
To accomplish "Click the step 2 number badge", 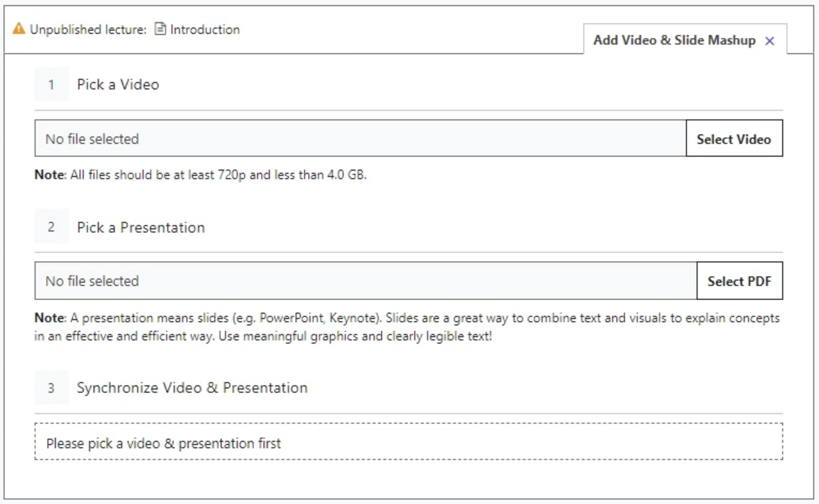I will 51,227.
